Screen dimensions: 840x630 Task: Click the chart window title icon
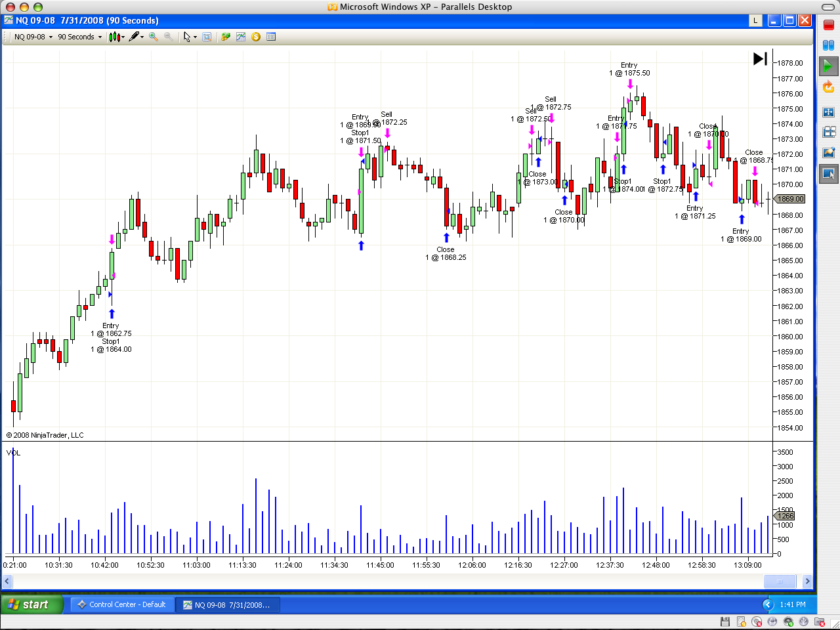pos(9,20)
